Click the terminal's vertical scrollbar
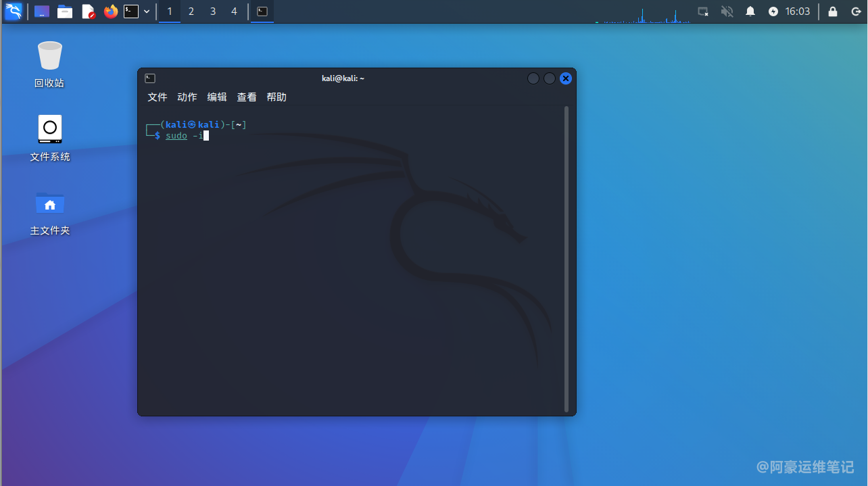The width and height of the screenshot is (868, 486). click(566, 258)
